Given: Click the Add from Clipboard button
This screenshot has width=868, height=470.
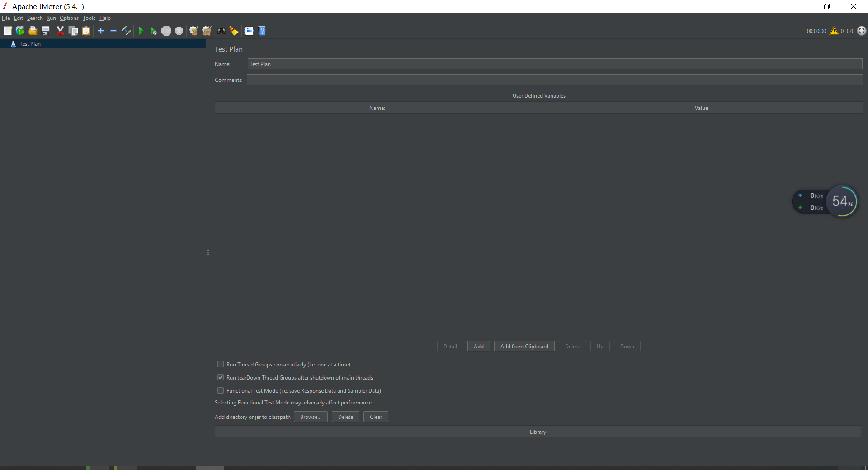Looking at the screenshot, I should pos(524,347).
